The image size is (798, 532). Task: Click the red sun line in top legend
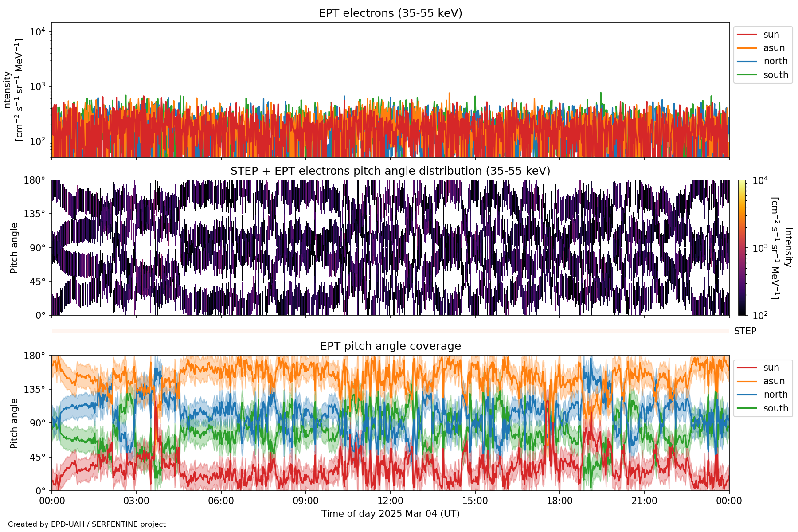747,35
